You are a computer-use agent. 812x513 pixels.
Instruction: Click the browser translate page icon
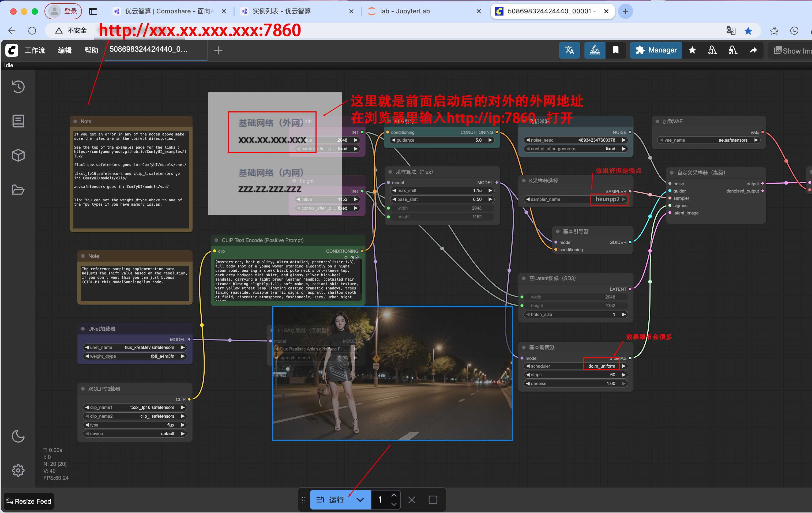pyautogui.click(x=731, y=31)
